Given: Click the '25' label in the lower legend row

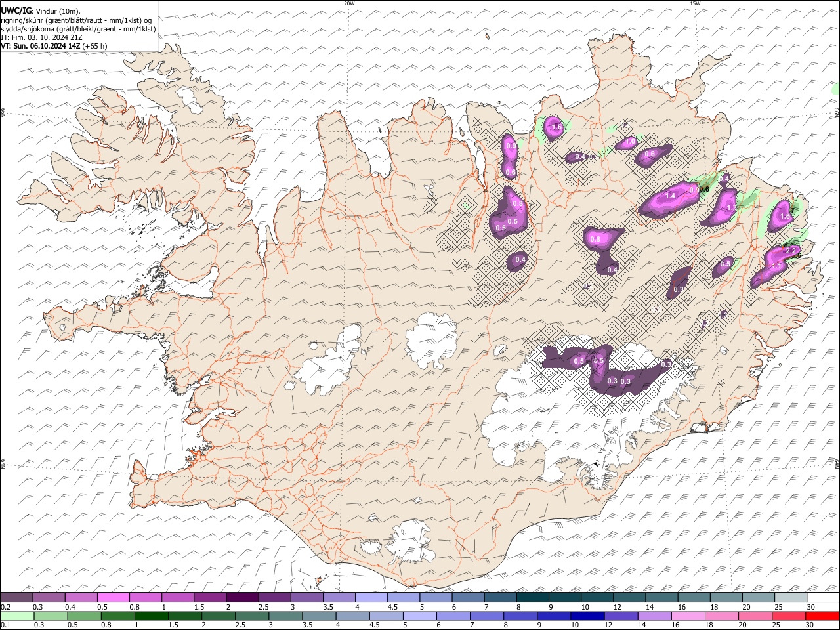Looking at the screenshot, I should (776, 625).
